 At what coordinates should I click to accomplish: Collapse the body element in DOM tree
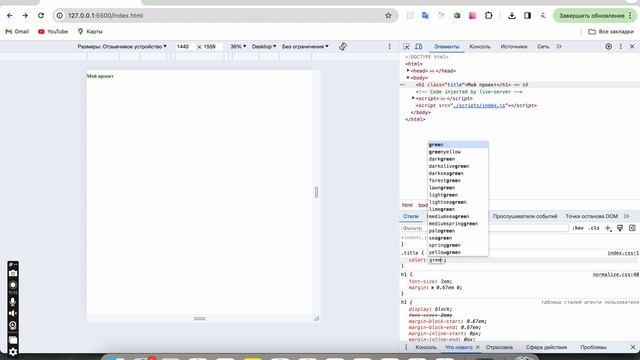click(408, 78)
